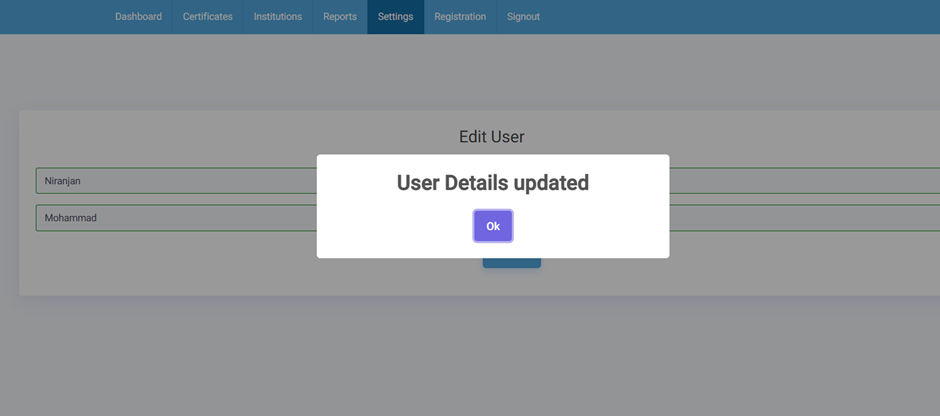Click the Edit User form heading
This screenshot has width=940, height=416.
tap(491, 137)
